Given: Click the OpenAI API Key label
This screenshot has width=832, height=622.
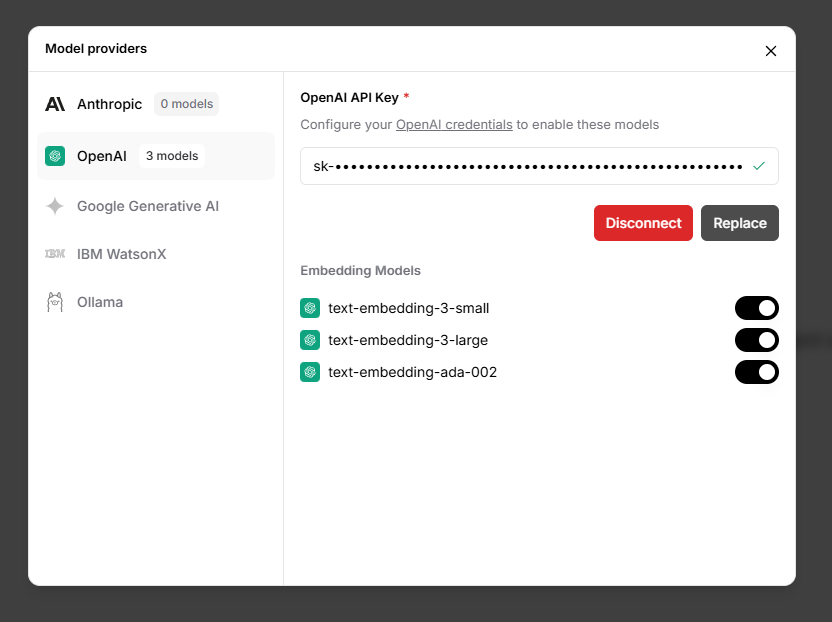Looking at the screenshot, I should click(349, 98).
